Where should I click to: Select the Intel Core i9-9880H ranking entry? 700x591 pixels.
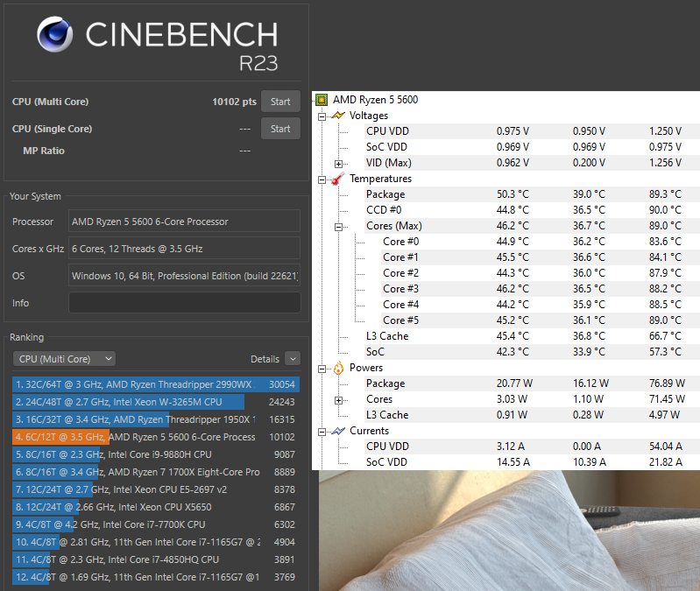coord(156,454)
